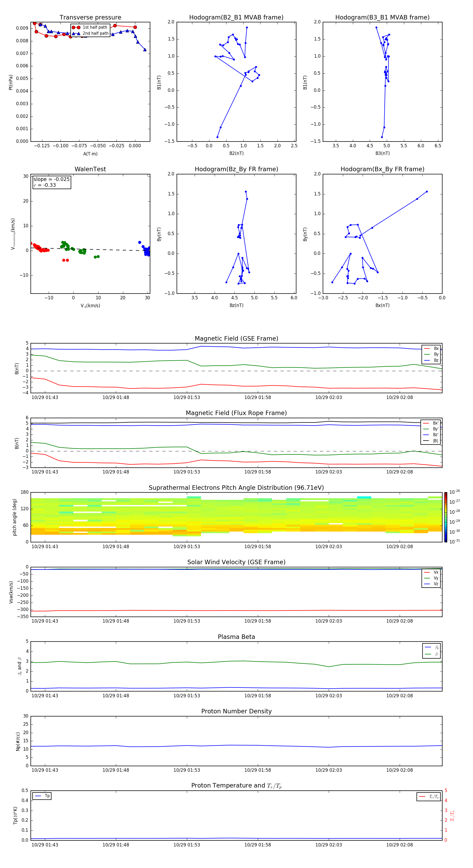The width and height of the screenshot is (473, 868).
Task: Click the 'B3(nT)' x-axis label
Action: [382, 153]
